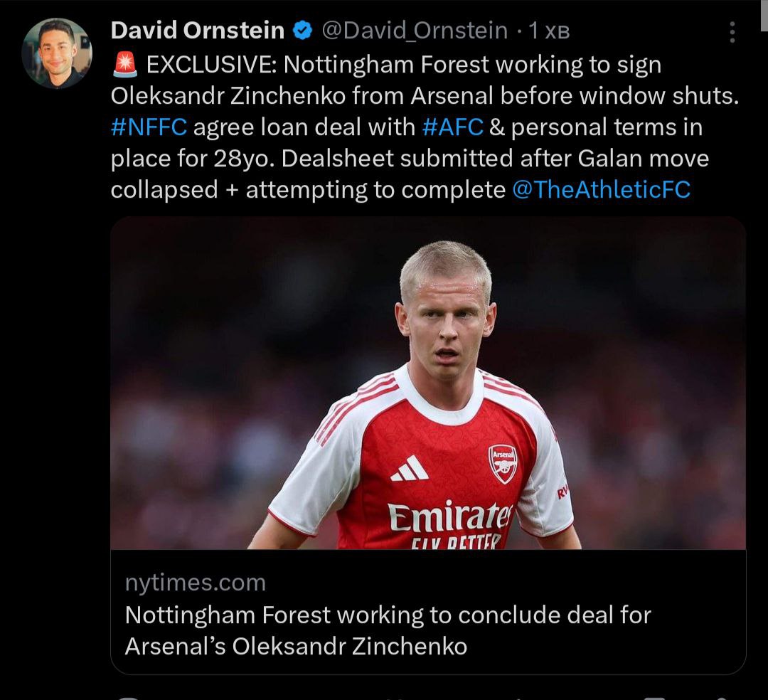Open the @David_Ornstein handle
Screen dimensions: 768x700
click(415, 31)
